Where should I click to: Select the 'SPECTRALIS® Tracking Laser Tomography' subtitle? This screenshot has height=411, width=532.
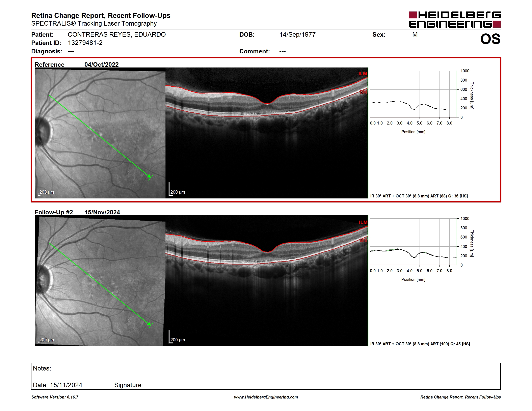pos(94,24)
